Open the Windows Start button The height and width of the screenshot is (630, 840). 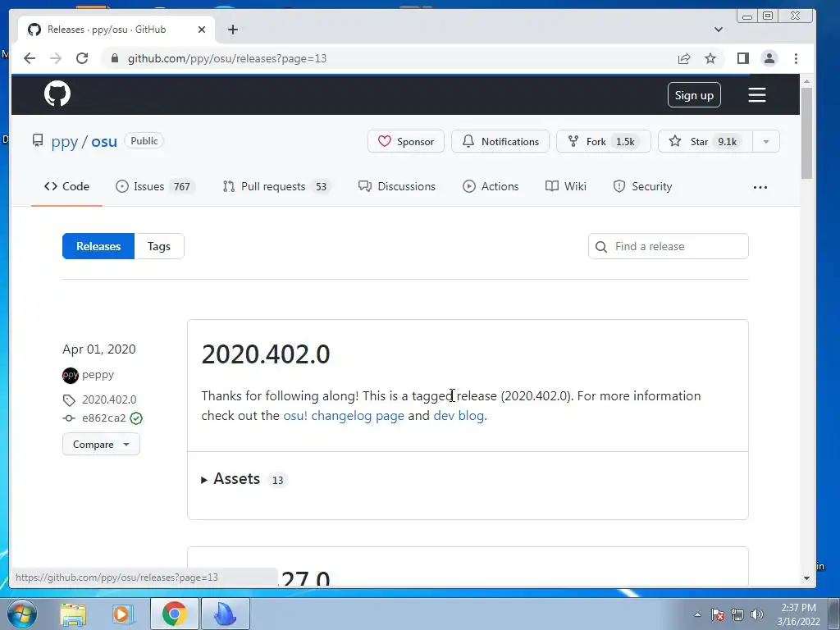[x=22, y=614]
